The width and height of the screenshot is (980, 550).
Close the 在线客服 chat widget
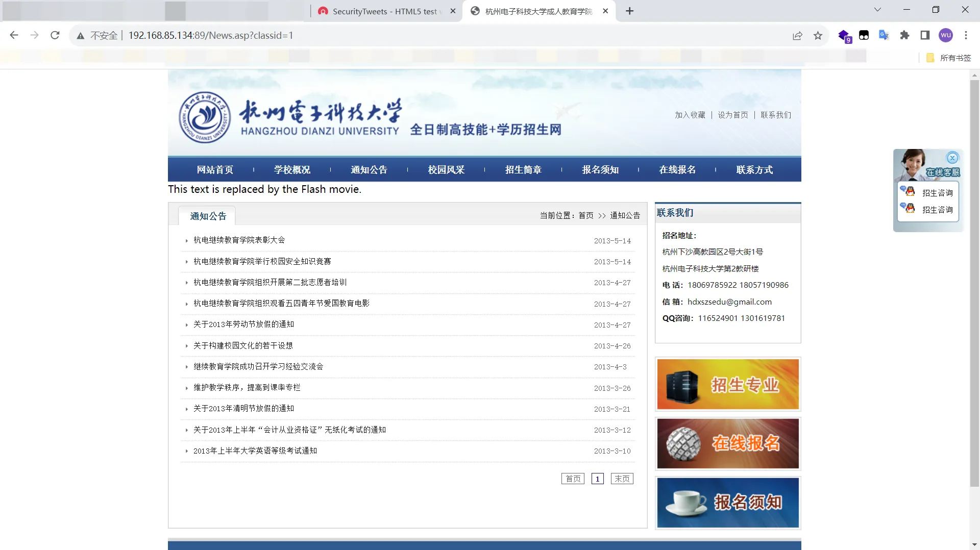point(953,157)
